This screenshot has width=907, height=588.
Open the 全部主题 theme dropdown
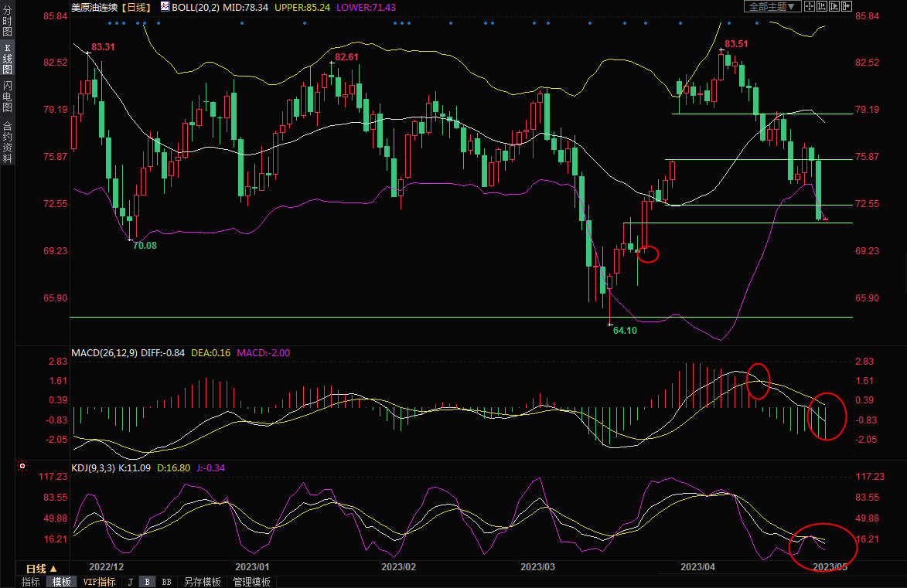coord(770,6)
